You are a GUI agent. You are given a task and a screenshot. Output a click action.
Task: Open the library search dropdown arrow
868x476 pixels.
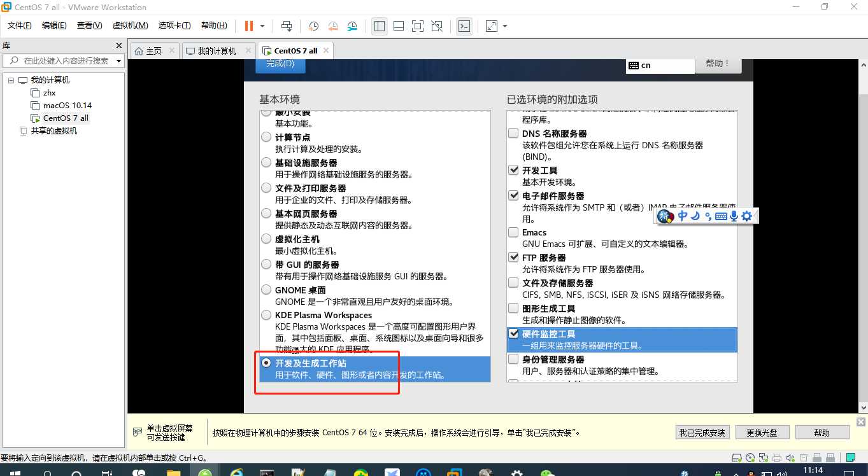(118, 61)
